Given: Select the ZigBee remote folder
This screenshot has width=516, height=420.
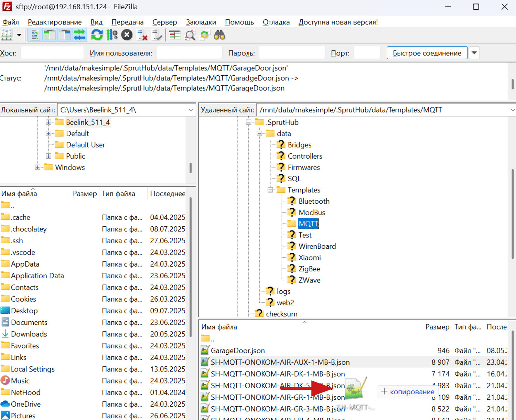Looking at the screenshot, I should [309, 269].
